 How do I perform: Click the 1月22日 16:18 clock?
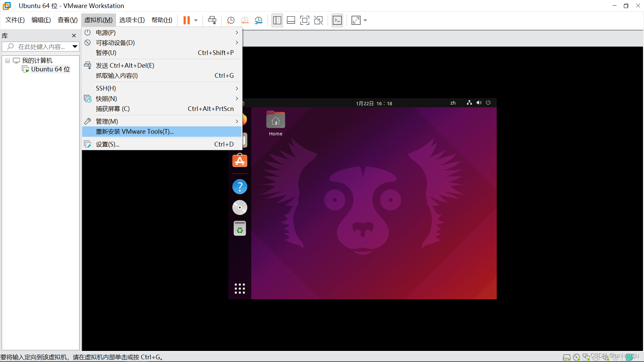click(x=374, y=103)
